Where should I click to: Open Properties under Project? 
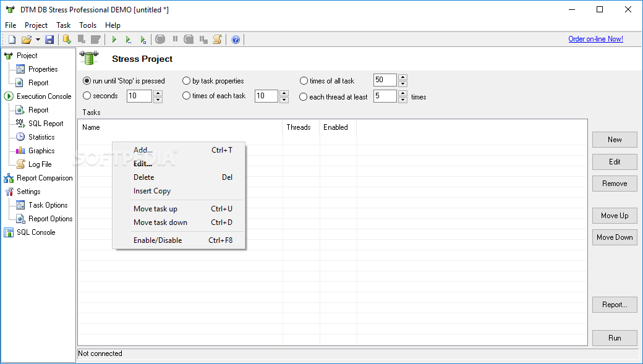(43, 69)
